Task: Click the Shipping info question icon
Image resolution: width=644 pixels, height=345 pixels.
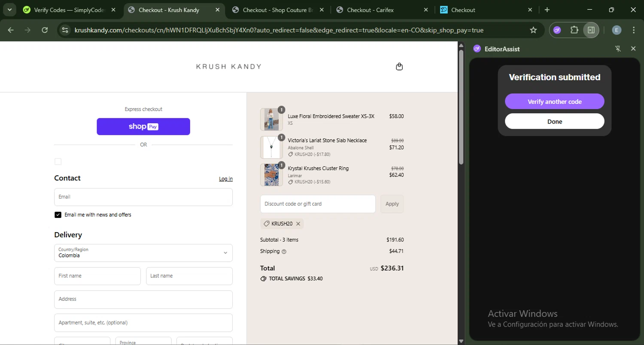Action: pyautogui.click(x=284, y=251)
